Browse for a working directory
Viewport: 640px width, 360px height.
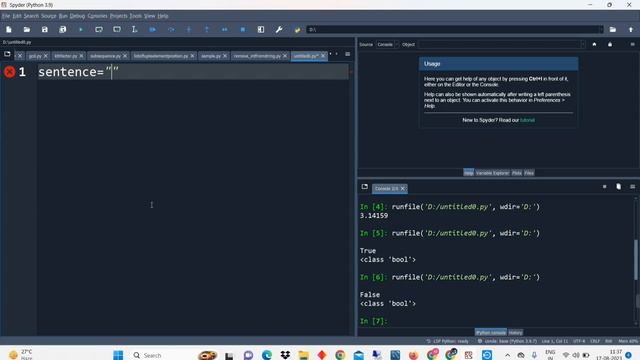pos(613,29)
